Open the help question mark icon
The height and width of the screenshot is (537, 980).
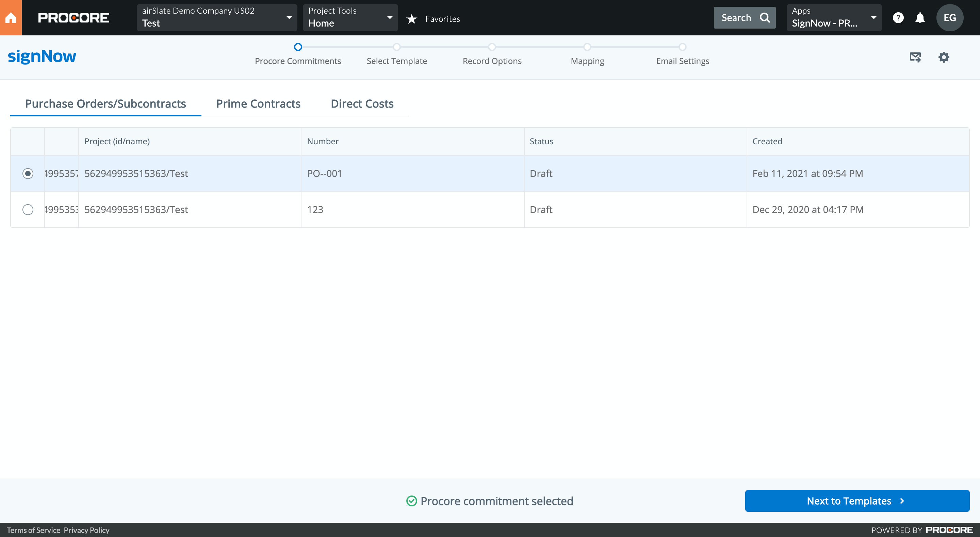(x=898, y=17)
